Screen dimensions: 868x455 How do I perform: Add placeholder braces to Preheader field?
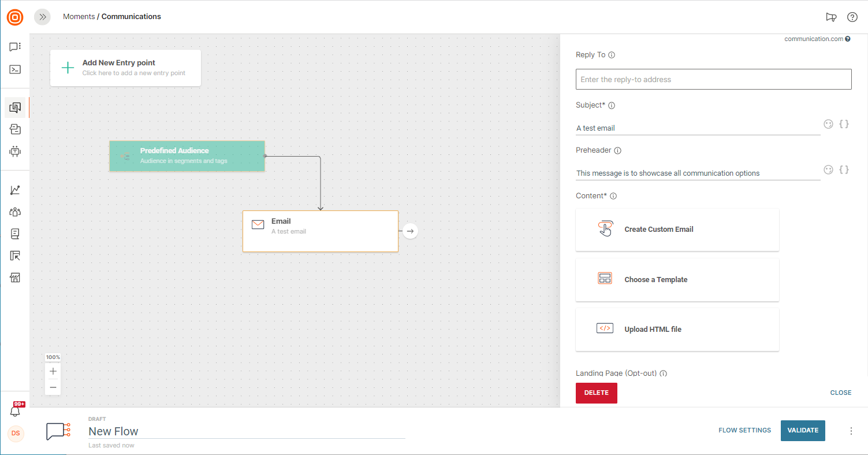click(844, 169)
